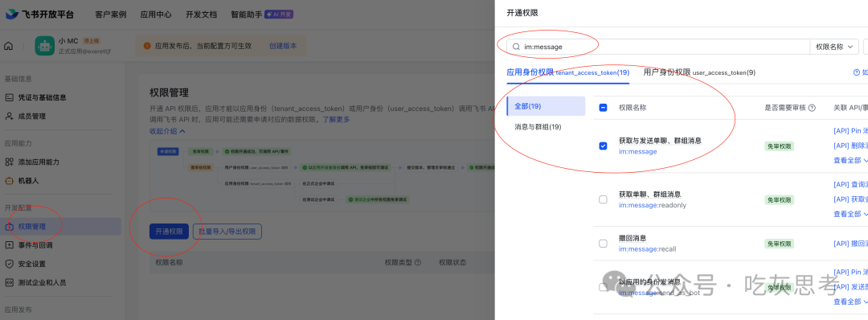Expand 查看全部 for im:message:readonly row
The height and width of the screenshot is (320, 868).
850,214
